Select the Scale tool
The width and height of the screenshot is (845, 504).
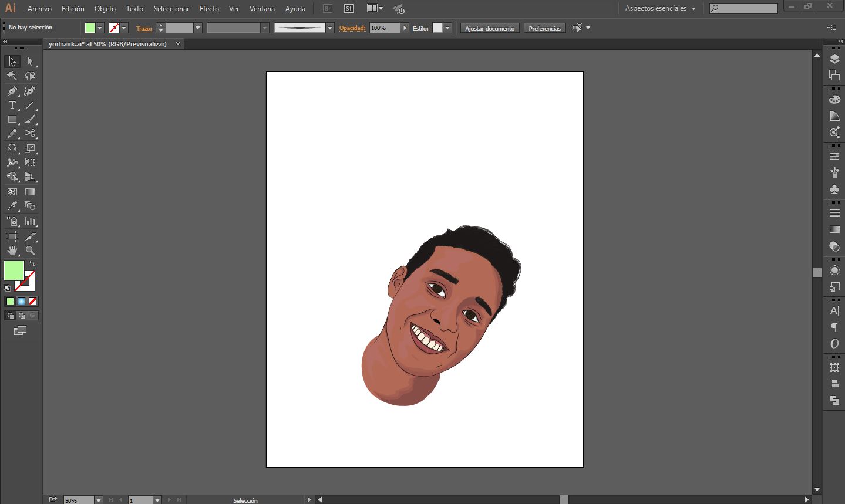click(x=30, y=148)
